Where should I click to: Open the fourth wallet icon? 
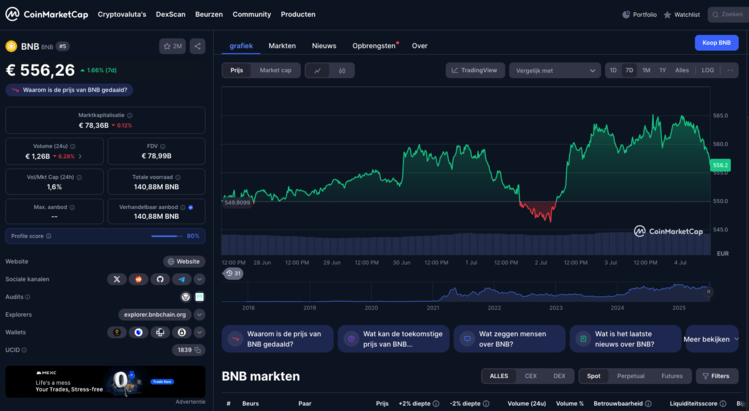coord(182,332)
